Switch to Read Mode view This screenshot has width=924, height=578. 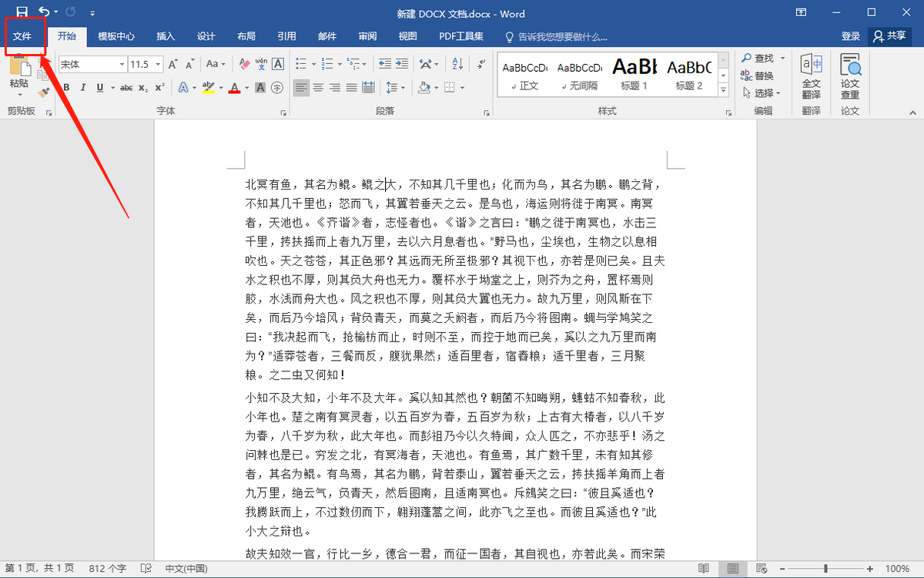point(703,569)
